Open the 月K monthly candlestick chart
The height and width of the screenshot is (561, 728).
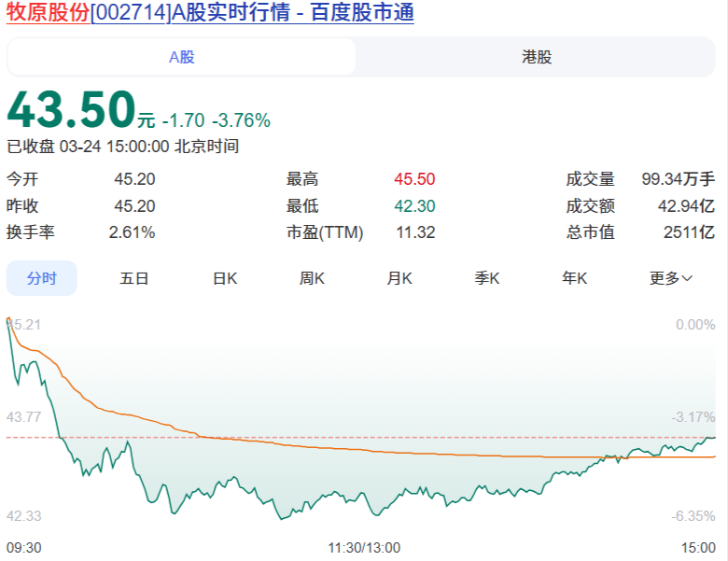[400, 278]
